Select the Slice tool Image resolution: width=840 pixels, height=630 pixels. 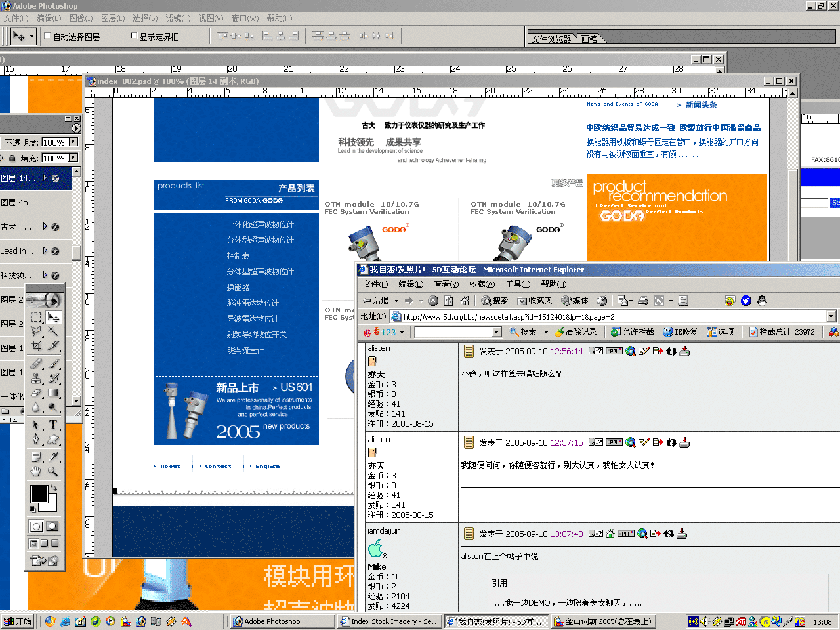[53, 346]
